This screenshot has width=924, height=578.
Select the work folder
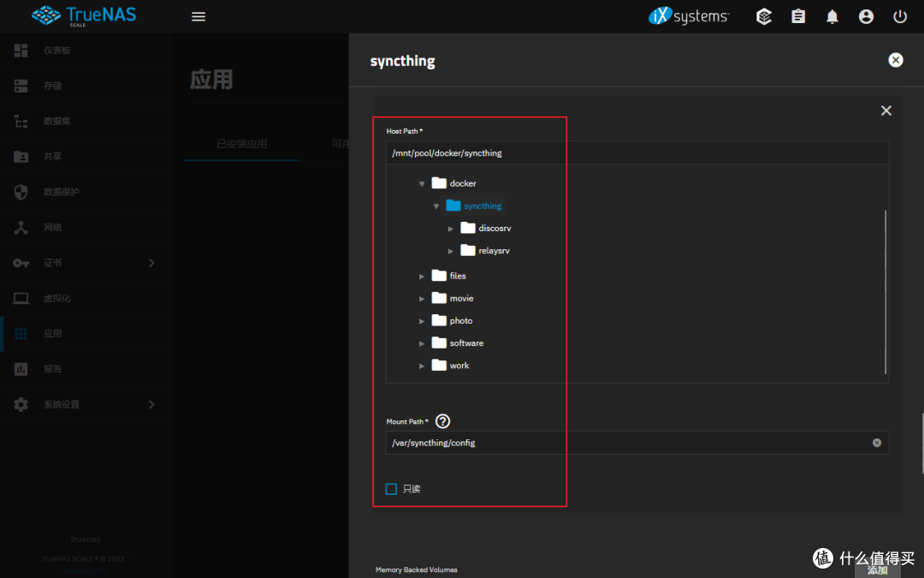click(450, 366)
